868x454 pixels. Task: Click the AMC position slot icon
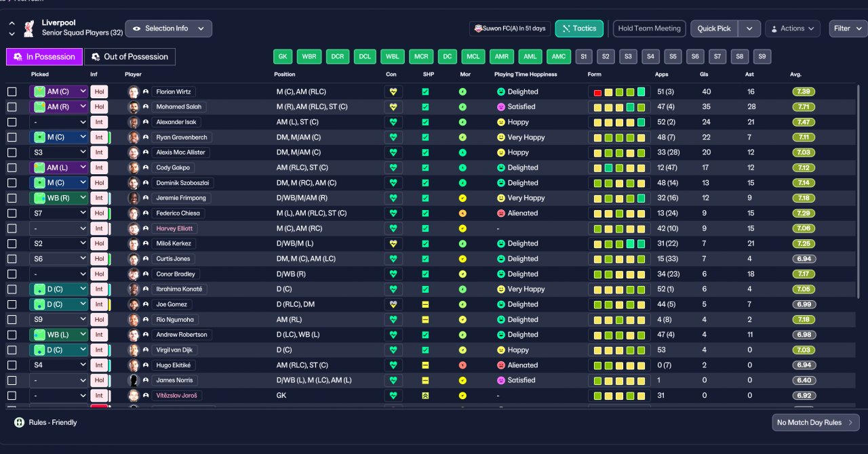pos(559,57)
